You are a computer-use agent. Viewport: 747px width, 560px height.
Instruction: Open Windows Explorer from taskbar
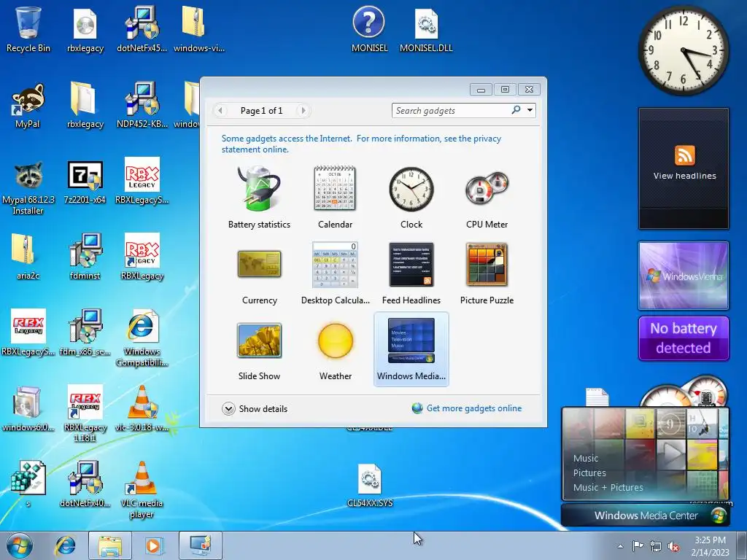point(109,545)
